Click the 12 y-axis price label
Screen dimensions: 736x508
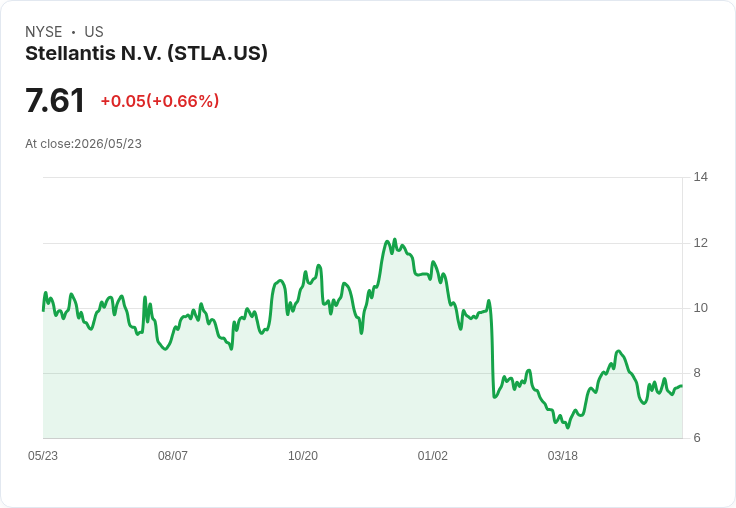coord(701,243)
